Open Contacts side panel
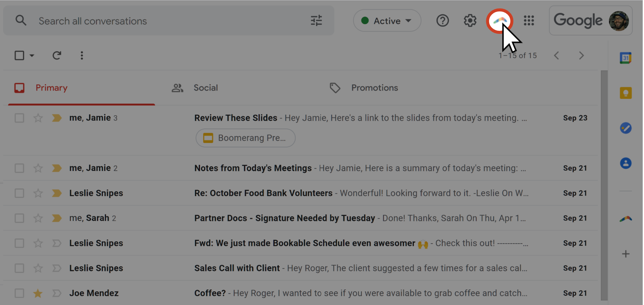This screenshot has width=644, height=305. tap(625, 163)
